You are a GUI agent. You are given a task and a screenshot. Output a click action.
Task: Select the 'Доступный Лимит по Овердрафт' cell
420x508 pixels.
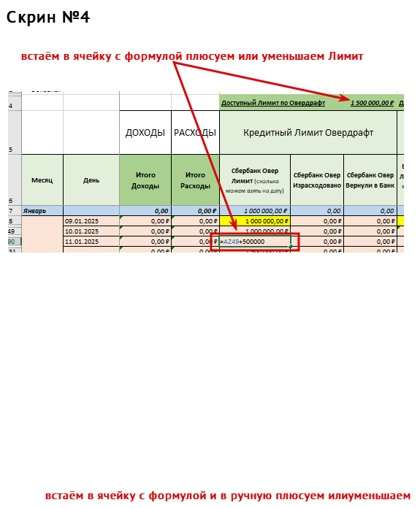point(273,103)
